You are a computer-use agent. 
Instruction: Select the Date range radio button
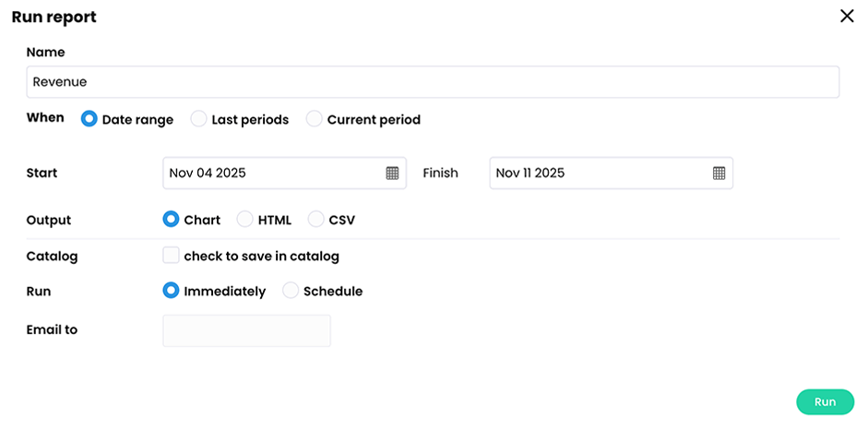89,119
